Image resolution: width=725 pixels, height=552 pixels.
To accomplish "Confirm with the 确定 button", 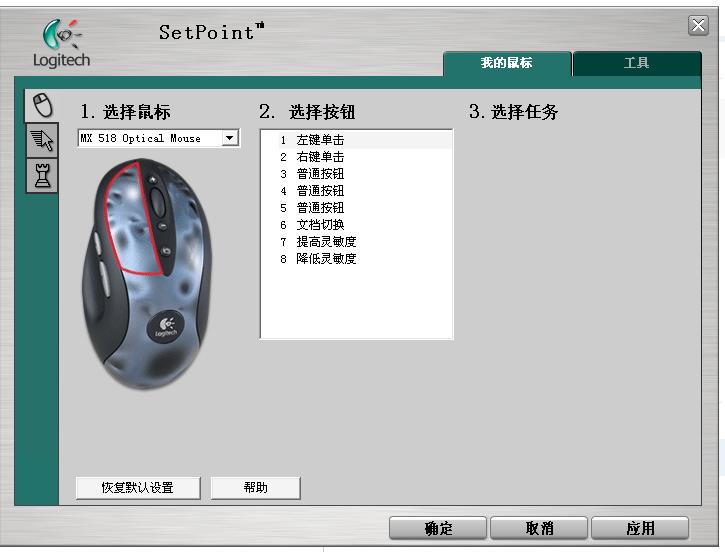I will point(438,528).
